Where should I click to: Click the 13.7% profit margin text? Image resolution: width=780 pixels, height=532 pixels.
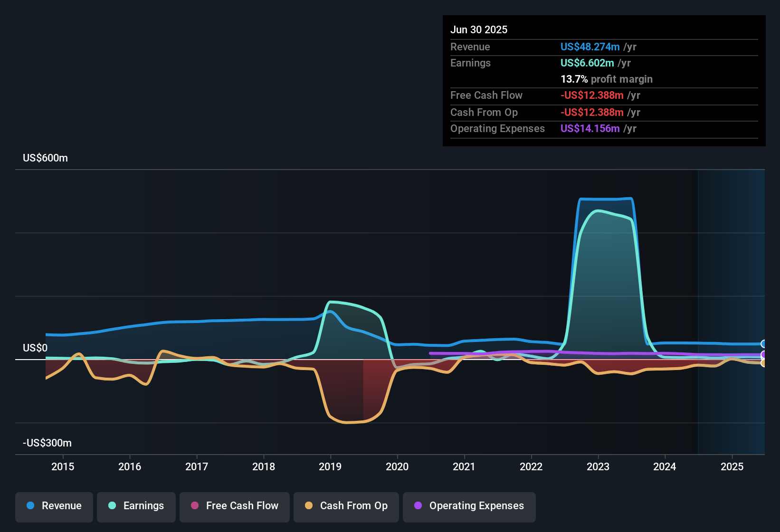click(607, 79)
